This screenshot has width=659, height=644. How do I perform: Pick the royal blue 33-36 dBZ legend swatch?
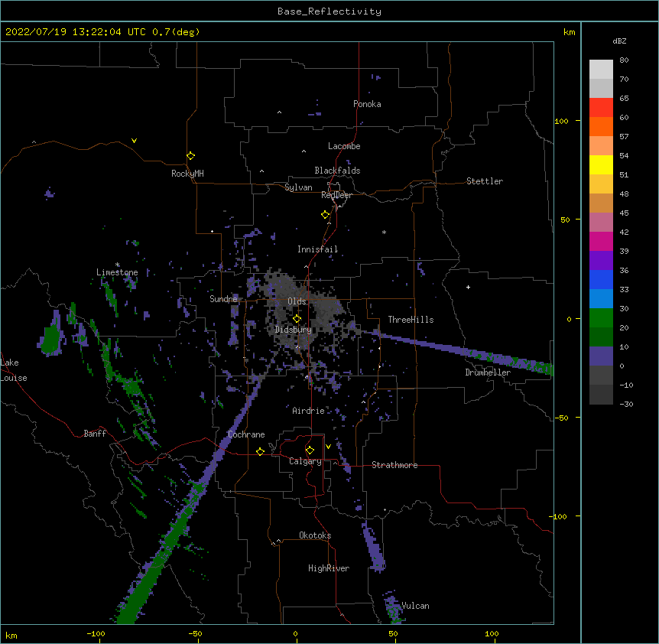coord(601,279)
